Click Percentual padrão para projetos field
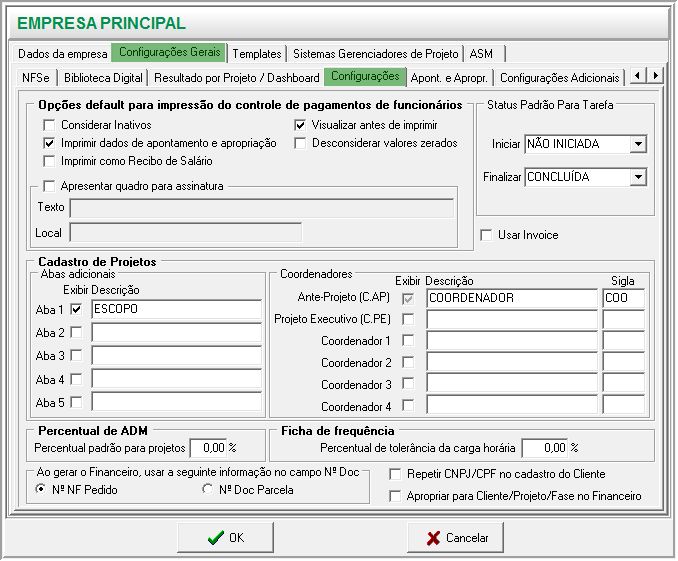Screen dimensions: 678x561 click(x=208, y=448)
